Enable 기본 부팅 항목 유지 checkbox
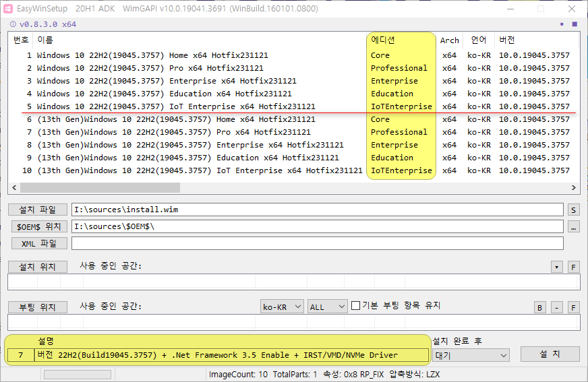588x382 pixels. tap(356, 306)
